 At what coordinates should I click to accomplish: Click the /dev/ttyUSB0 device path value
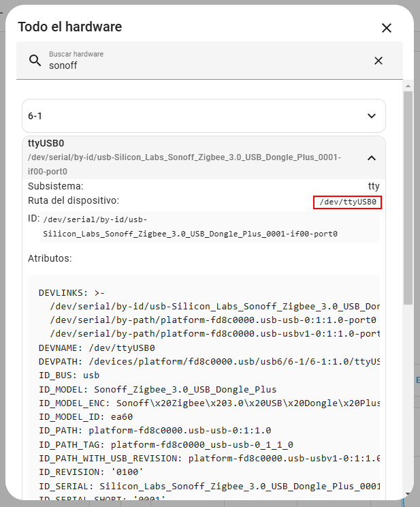[x=347, y=202]
